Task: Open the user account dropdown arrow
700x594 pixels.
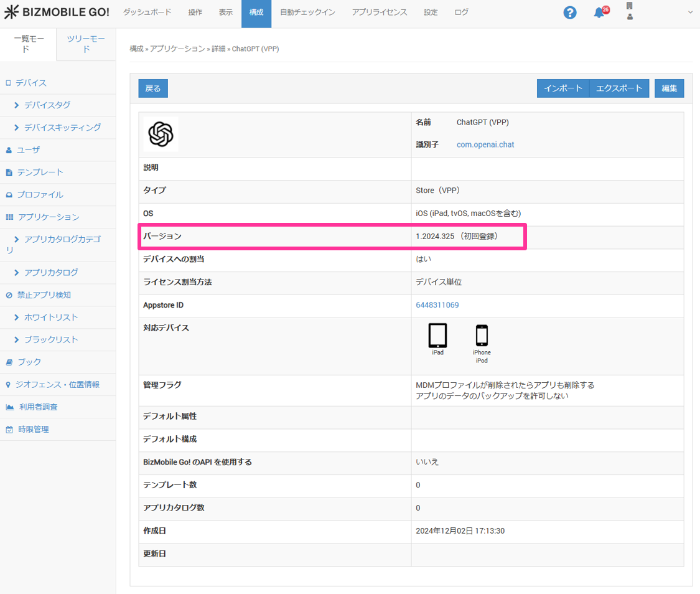Action: point(689,12)
